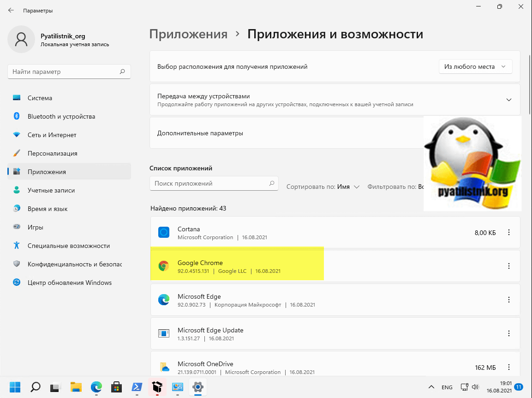This screenshot has width=532, height=398.
Task: Go to 'Персонализация' settings section
Action: pos(52,153)
